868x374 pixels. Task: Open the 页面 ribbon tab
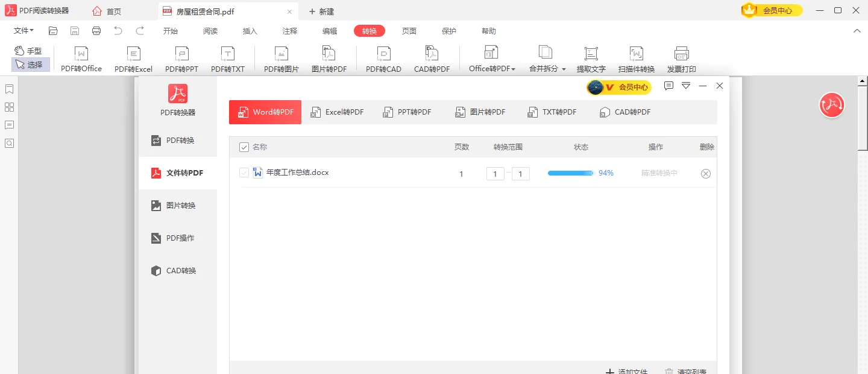point(409,31)
